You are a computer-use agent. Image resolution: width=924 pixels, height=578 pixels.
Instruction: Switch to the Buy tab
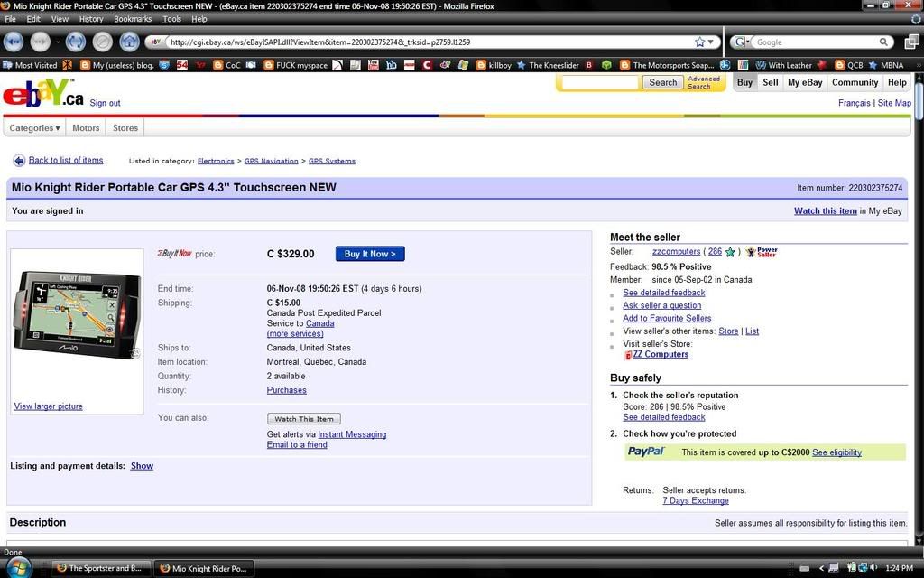[744, 82]
